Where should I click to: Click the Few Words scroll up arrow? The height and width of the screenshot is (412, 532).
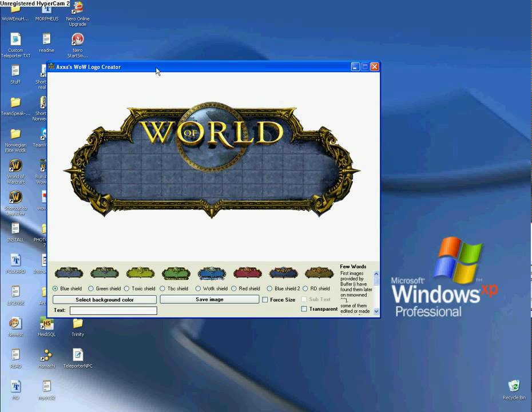coord(376,274)
